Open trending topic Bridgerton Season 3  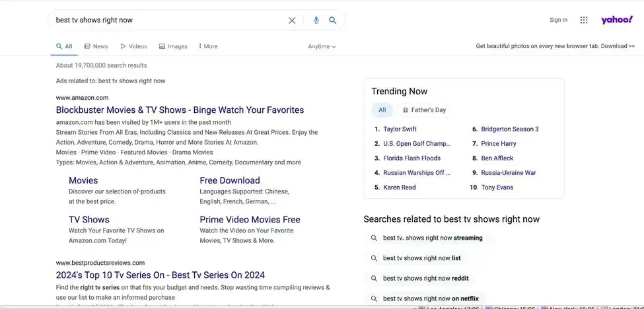click(510, 129)
